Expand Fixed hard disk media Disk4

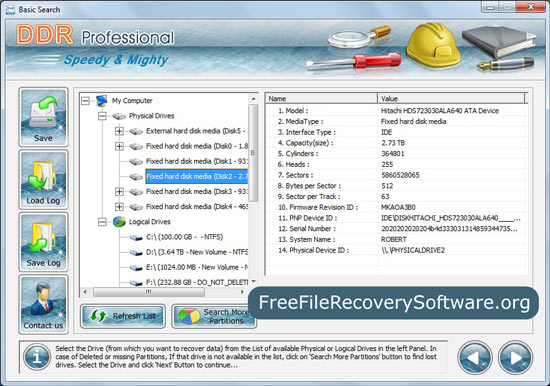point(119,207)
